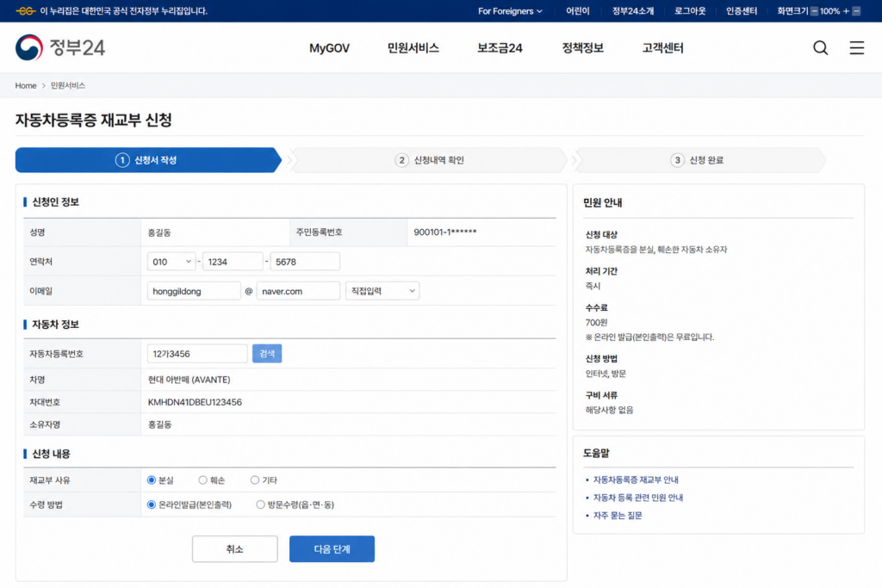Open the 010 phone prefix dropdown
The image size is (882, 588).
[171, 262]
